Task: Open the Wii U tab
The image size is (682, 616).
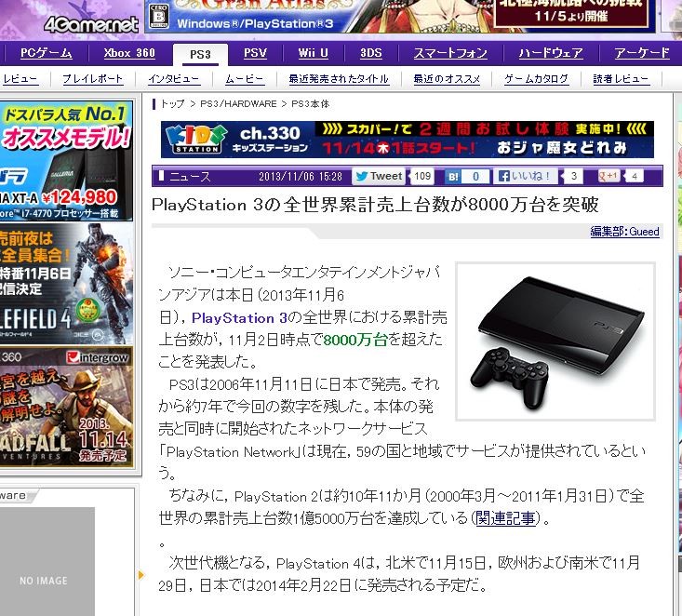Action: (313, 53)
